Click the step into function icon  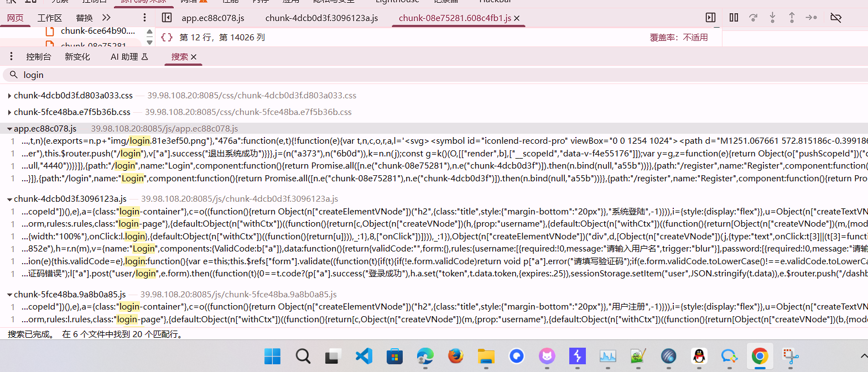[x=772, y=18]
